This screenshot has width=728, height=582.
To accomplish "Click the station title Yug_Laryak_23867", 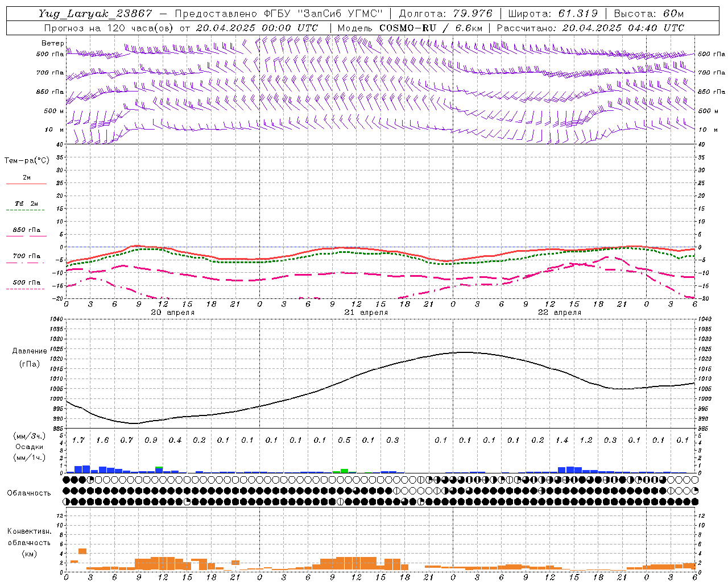I will (96, 14).
